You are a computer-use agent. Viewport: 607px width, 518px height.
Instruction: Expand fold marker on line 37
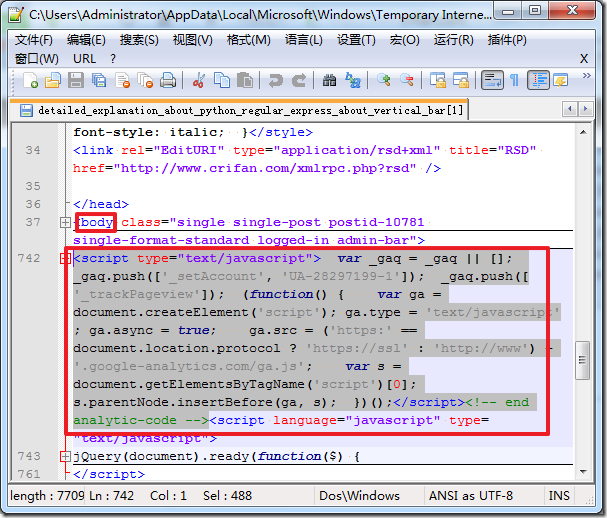coord(65,223)
